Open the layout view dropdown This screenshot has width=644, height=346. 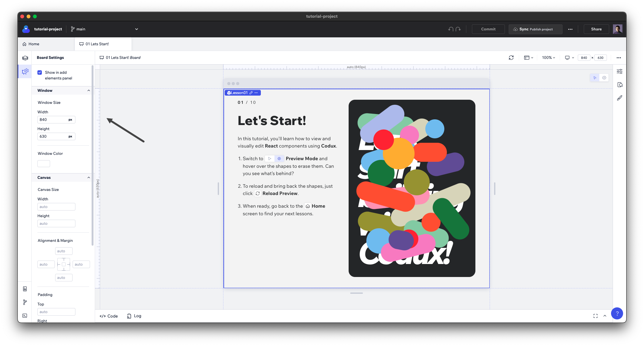(529, 58)
